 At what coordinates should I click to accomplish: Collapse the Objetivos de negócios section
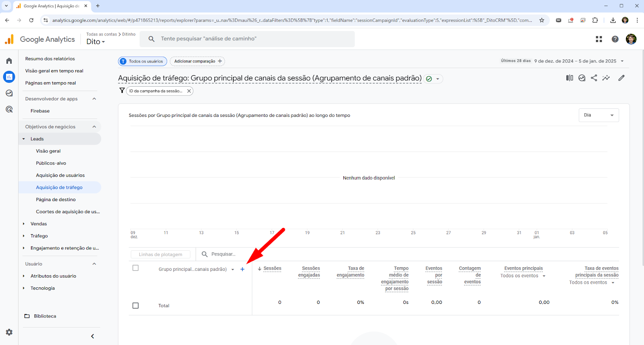94,127
